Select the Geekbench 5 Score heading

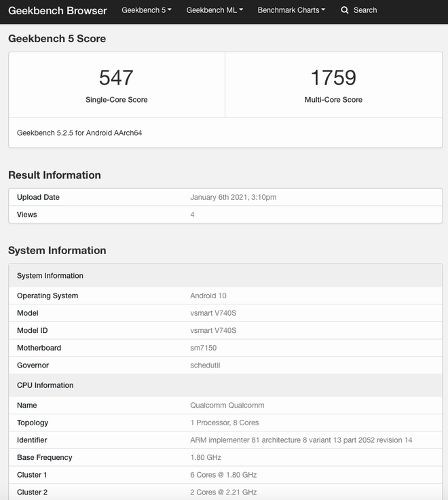57,39
